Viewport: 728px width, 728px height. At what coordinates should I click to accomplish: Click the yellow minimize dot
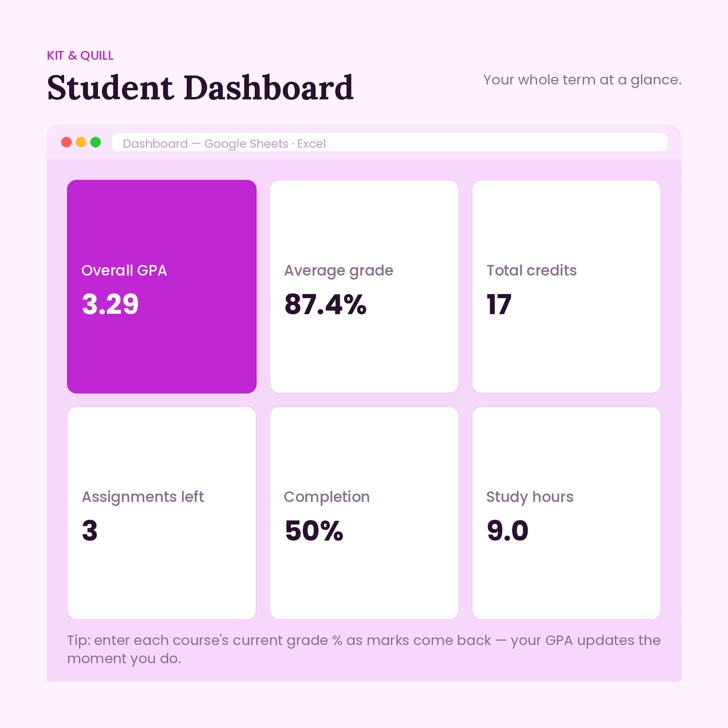[x=81, y=142]
